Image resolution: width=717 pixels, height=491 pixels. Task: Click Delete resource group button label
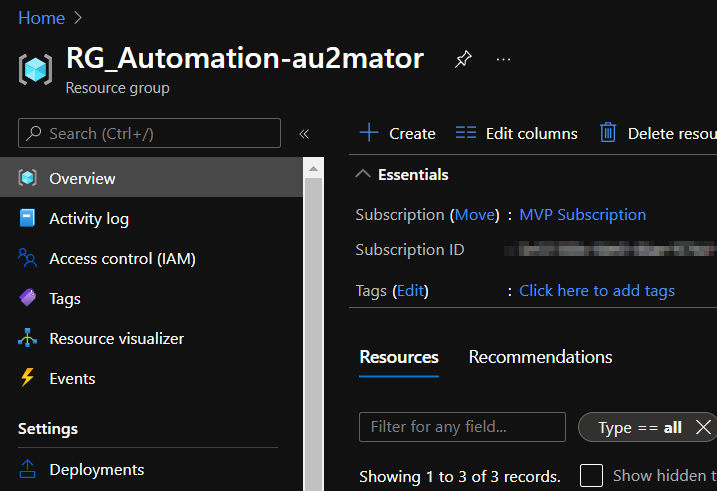coord(672,133)
